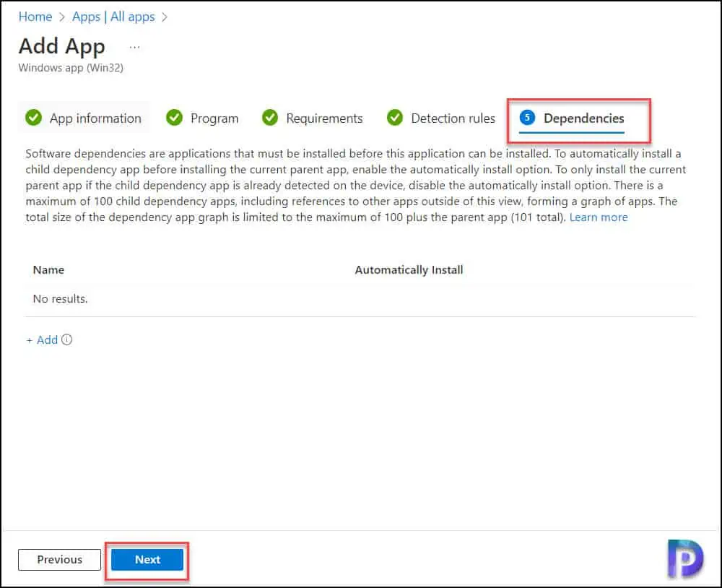Click the Detection rules green checkmark icon
Viewport: 722px width, 588px height.
(395, 118)
